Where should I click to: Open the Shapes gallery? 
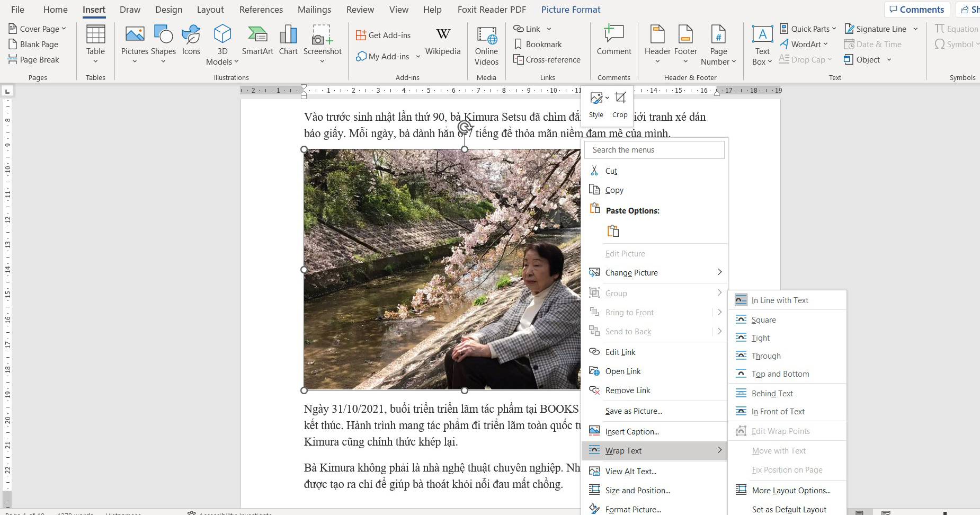click(x=163, y=44)
